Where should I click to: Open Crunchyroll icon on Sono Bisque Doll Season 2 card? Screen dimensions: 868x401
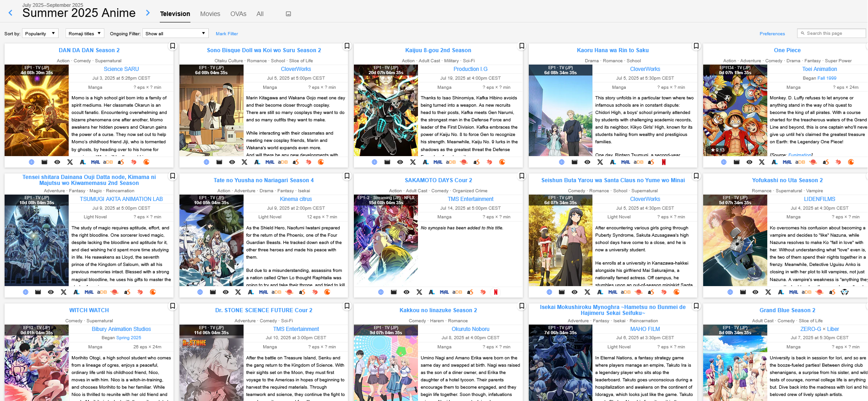coord(321,162)
